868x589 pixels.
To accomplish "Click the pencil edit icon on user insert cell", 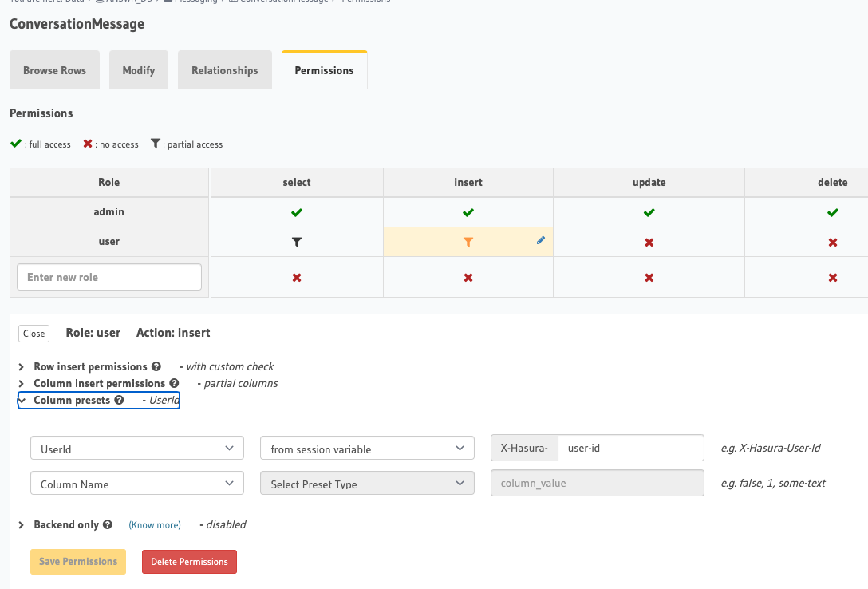I will pyautogui.click(x=541, y=239).
